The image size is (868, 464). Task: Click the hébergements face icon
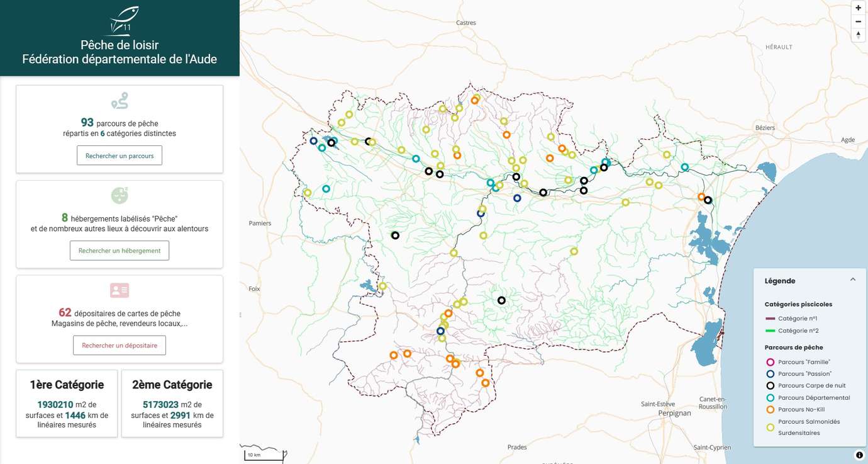120,195
